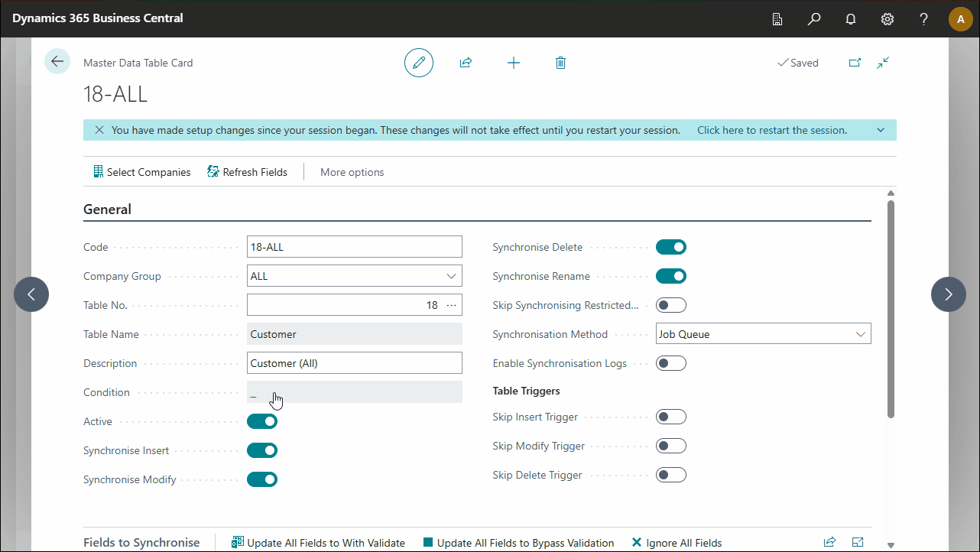Enable Skip Insert Trigger switch
Screen dimensions: 980x552
(671, 417)
